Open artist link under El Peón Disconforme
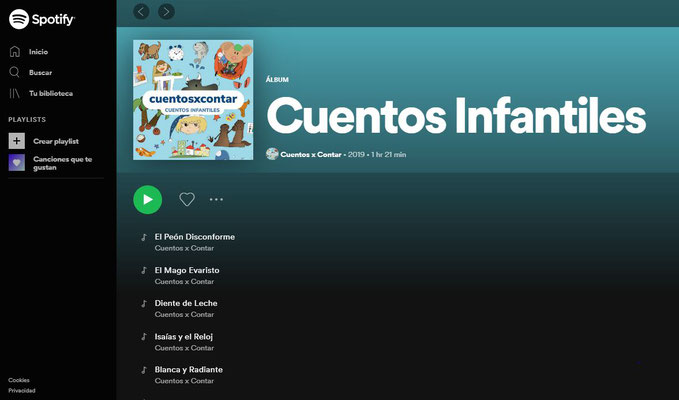679x400 pixels. pos(184,248)
